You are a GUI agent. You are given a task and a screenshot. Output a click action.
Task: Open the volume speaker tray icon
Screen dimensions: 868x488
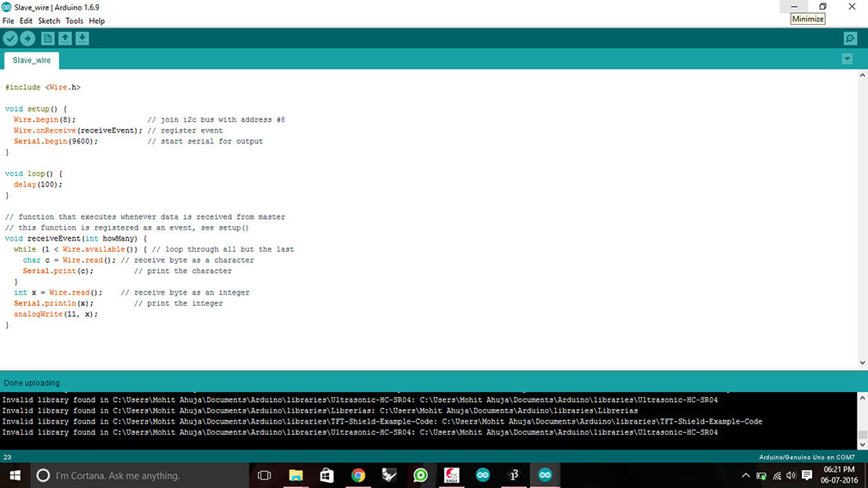coord(791,476)
